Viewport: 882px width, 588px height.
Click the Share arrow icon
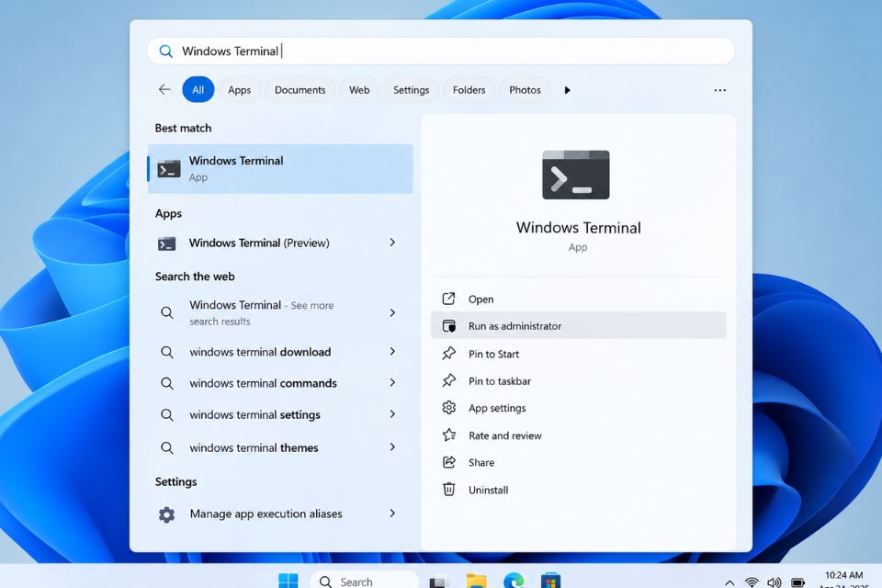coord(448,462)
